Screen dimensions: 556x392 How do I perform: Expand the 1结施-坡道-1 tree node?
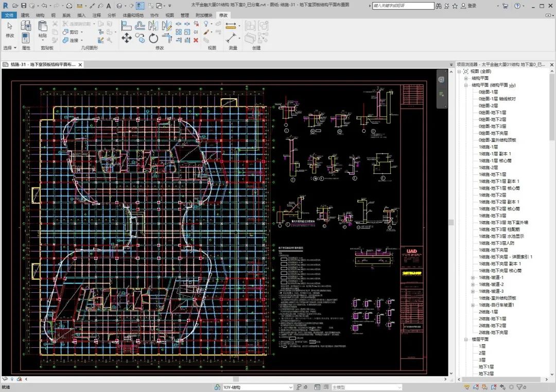473,278
